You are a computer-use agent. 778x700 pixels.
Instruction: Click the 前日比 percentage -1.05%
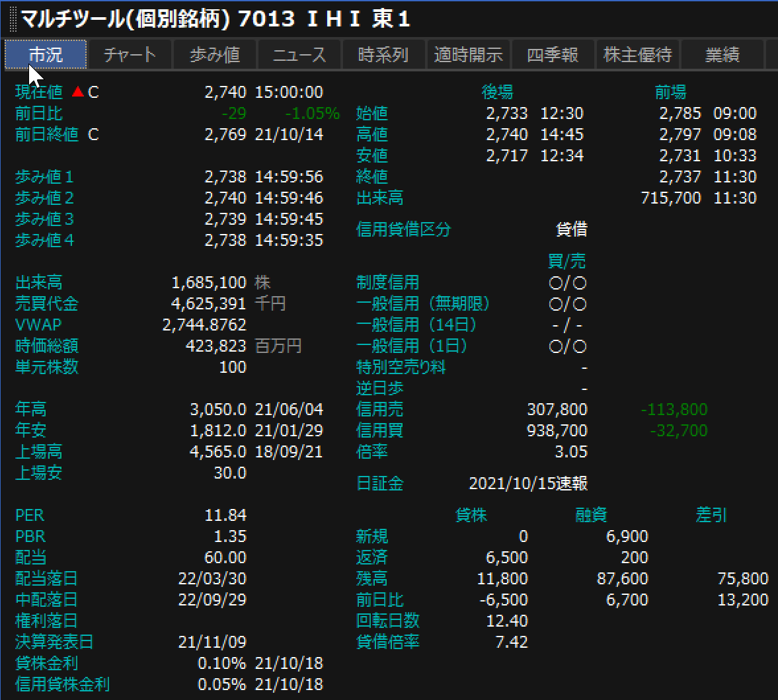tap(312, 114)
